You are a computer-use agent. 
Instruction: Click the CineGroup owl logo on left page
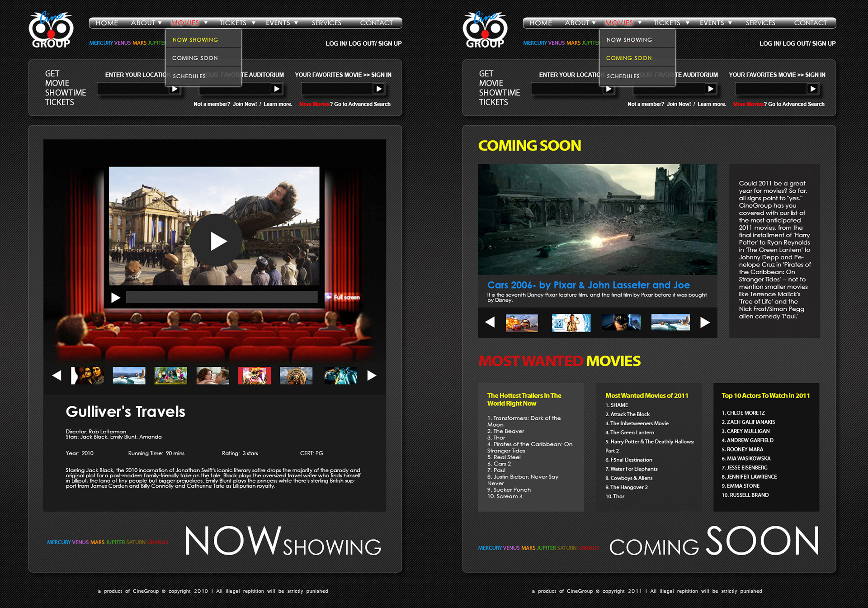51,30
